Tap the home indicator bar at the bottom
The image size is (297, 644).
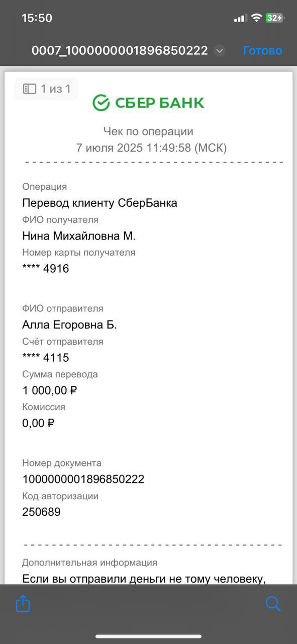(148, 637)
